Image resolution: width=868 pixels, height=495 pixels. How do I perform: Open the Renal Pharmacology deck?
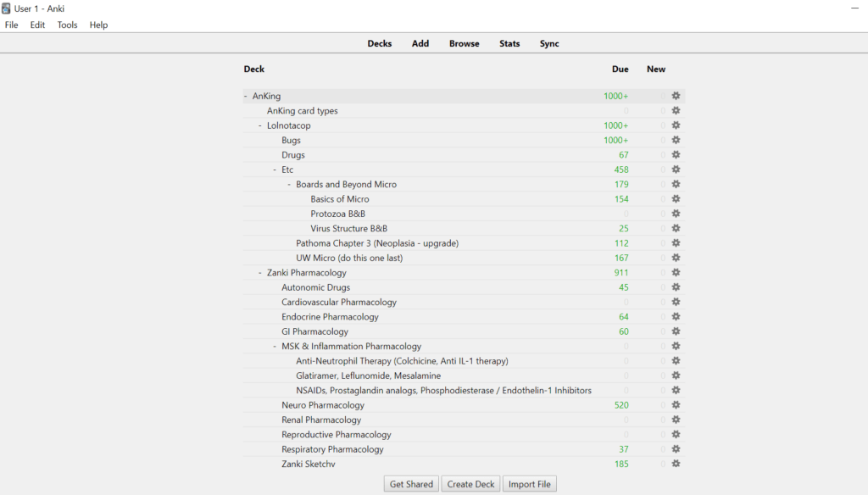(321, 420)
